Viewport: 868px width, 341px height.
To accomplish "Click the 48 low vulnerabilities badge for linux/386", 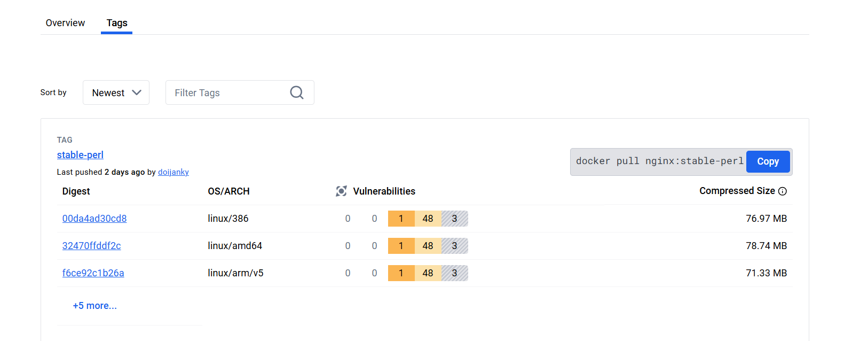I will [x=428, y=219].
